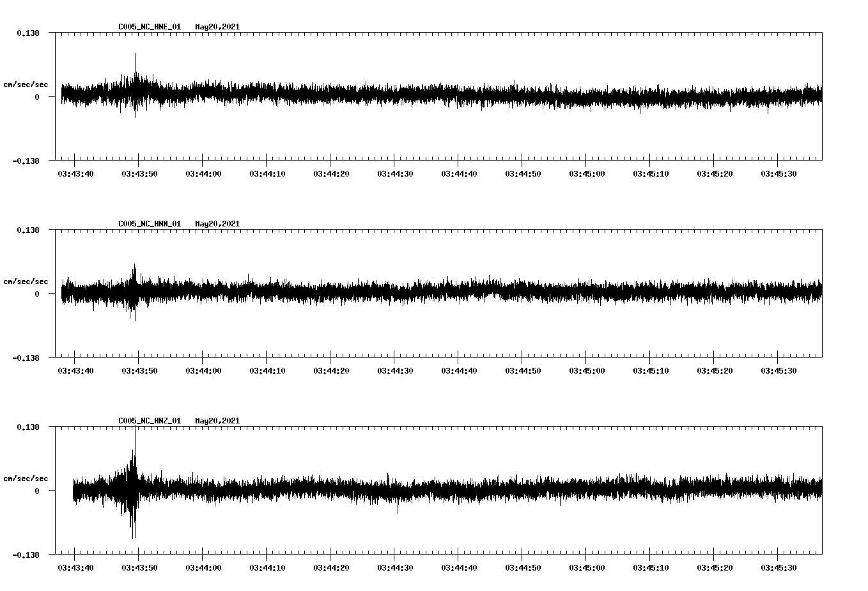868x591 pixels.
Task: Click the 0.138 label on the HNZ plot
Action: (27, 427)
